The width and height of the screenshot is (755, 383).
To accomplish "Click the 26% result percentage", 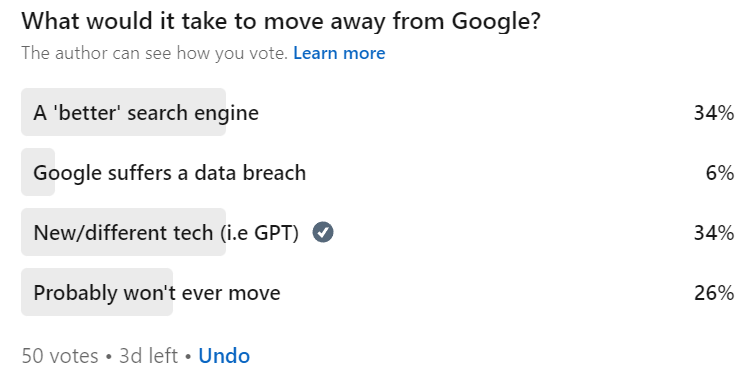I will click(x=714, y=292).
